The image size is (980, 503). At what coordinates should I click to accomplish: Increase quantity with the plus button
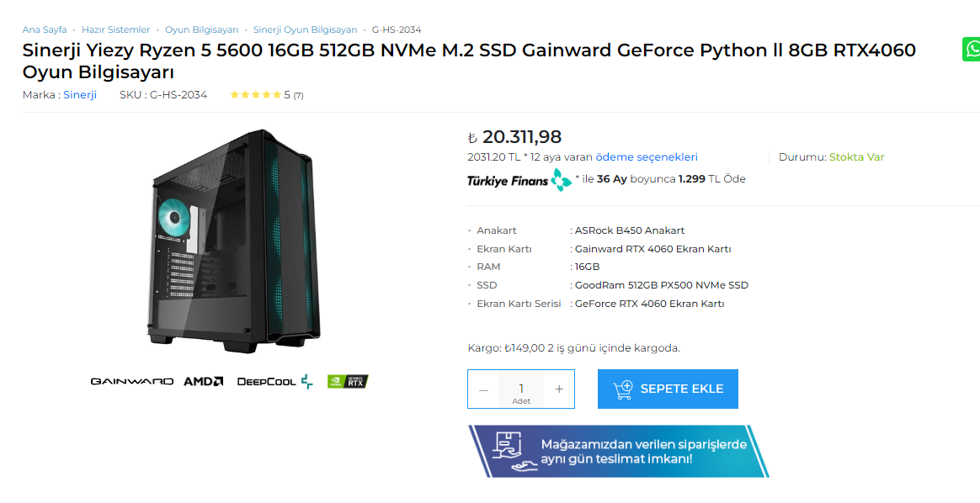pyautogui.click(x=559, y=389)
